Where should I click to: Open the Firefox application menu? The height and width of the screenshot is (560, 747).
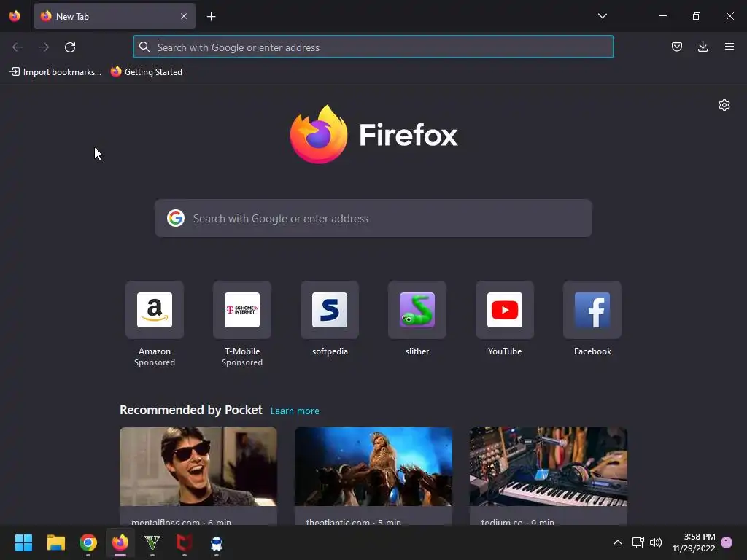tap(729, 47)
